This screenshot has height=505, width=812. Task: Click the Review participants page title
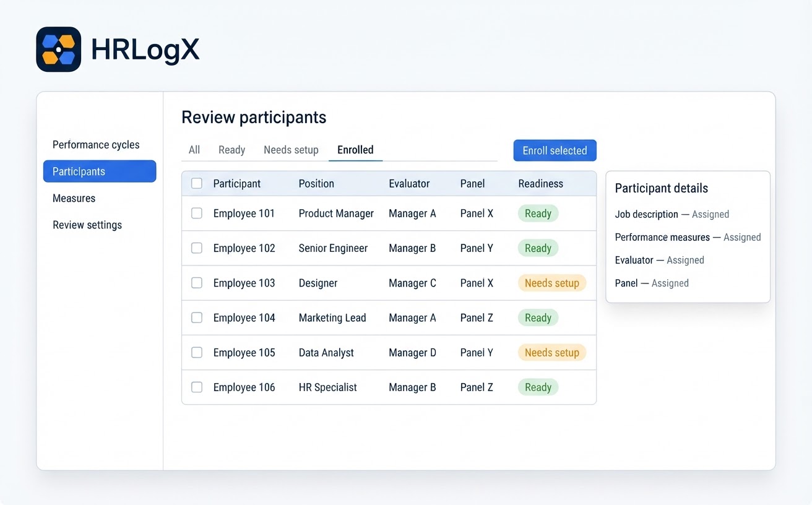coord(254,117)
